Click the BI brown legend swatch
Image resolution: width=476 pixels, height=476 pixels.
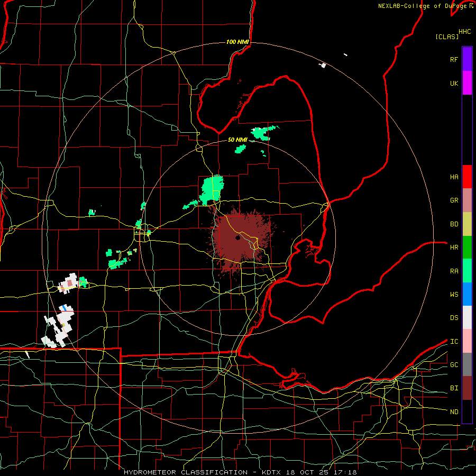(x=467, y=388)
